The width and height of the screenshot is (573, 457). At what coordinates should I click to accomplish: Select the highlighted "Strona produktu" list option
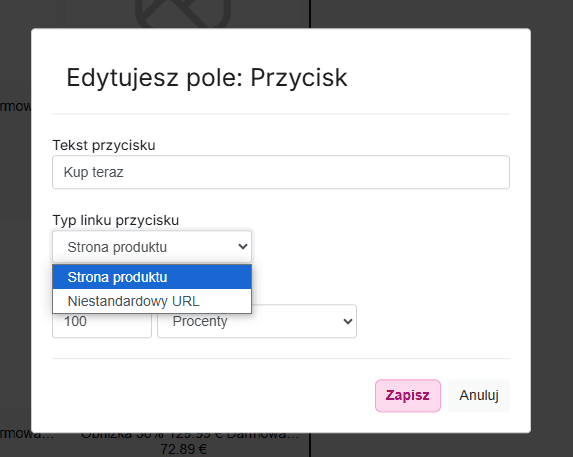[152, 277]
